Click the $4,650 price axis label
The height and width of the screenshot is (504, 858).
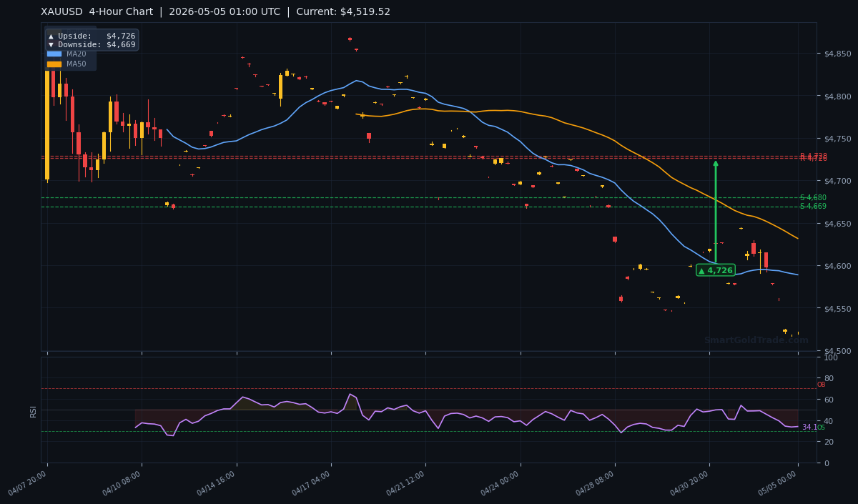click(x=837, y=224)
